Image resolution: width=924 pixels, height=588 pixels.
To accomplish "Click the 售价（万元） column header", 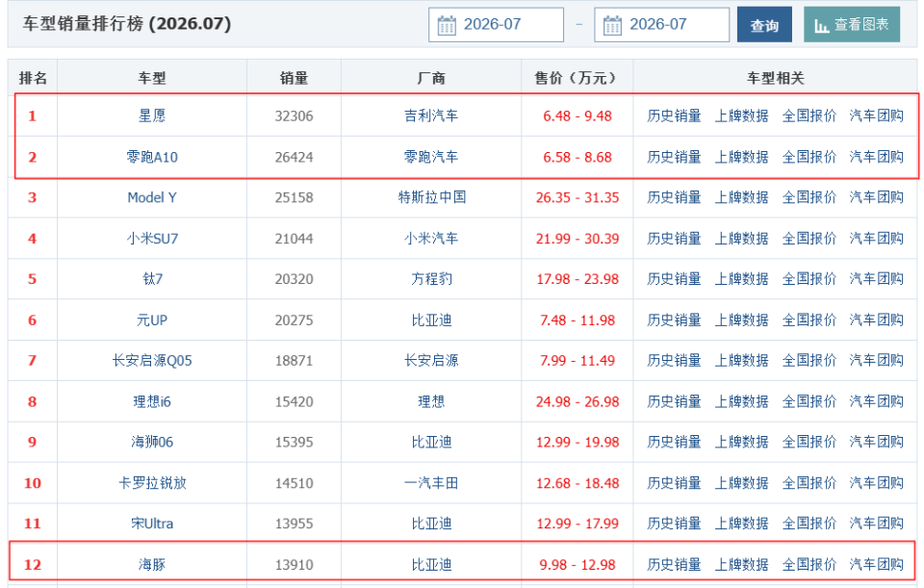I will (577, 78).
